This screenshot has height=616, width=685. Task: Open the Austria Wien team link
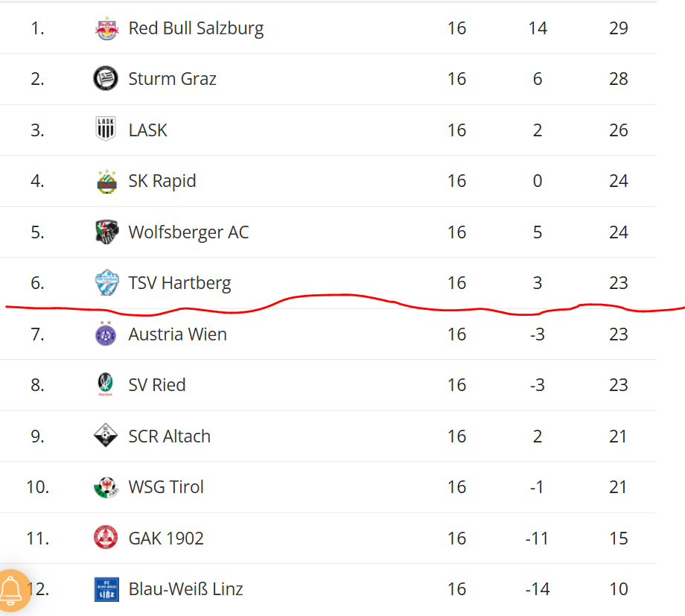click(x=177, y=334)
